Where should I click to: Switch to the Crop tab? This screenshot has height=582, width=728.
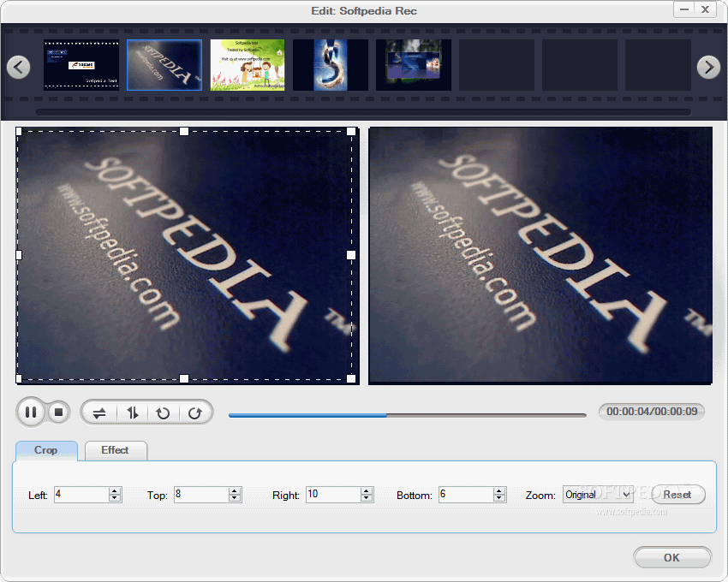46,450
